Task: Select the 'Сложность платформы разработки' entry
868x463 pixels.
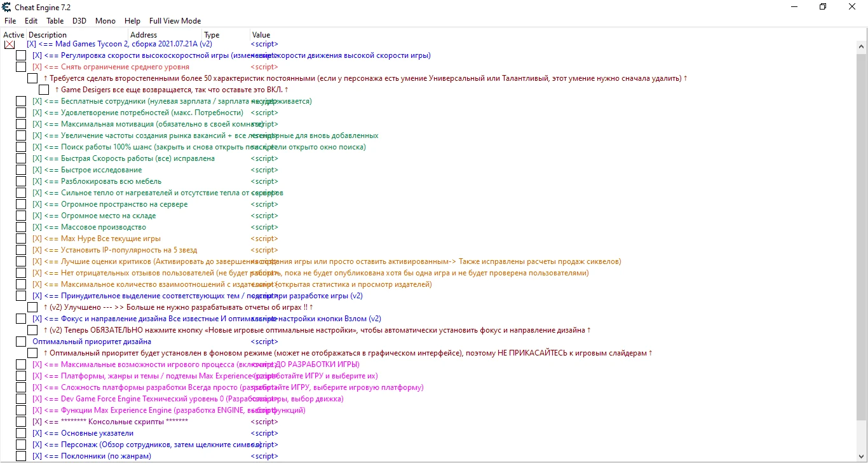Action: 227,388
